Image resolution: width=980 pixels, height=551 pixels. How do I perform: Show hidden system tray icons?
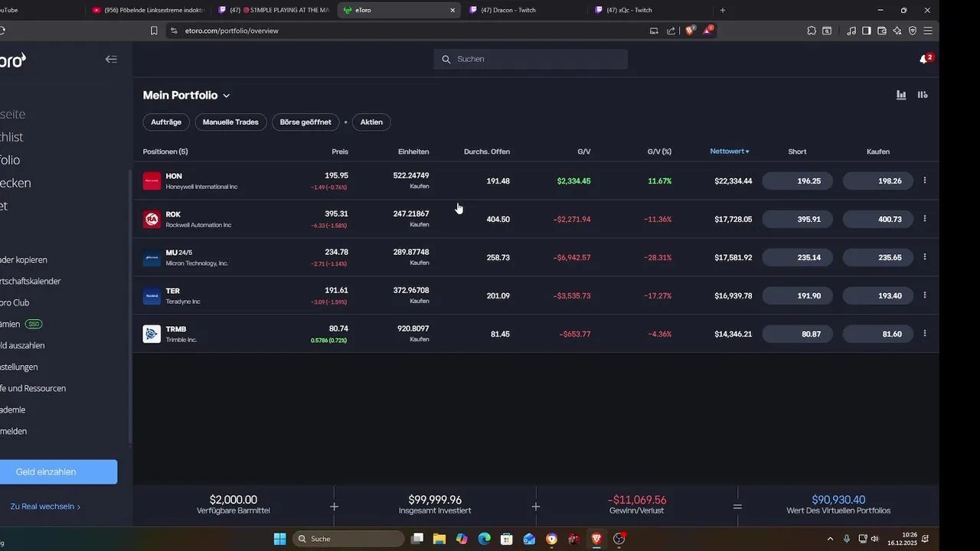[x=831, y=539]
